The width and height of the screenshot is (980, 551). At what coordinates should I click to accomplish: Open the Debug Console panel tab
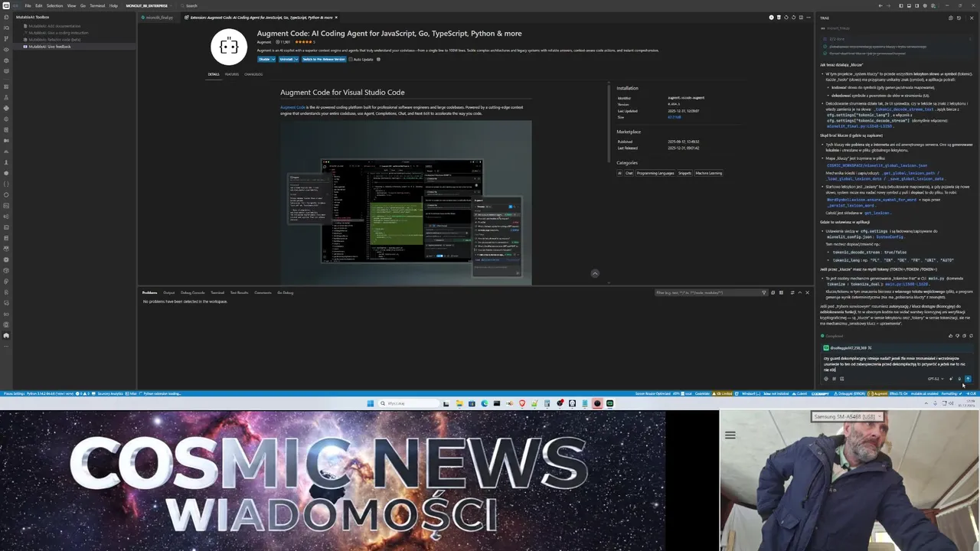pyautogui.click(x=192, y=292)
